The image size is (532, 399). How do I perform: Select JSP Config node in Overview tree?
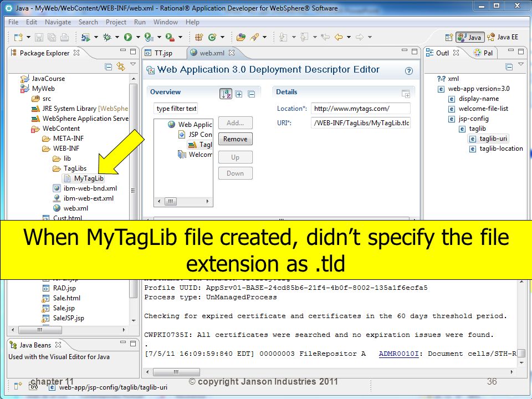(x=196, y=135)
